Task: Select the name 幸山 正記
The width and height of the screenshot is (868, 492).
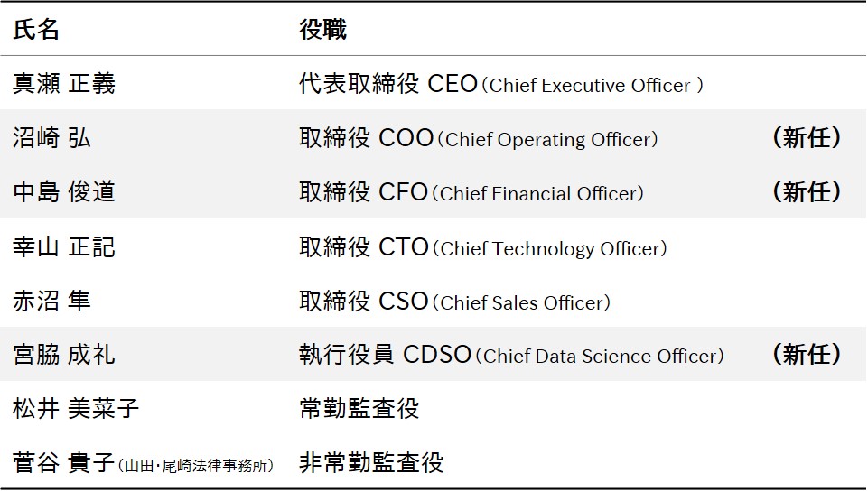Action: click(x=64, y=246)
